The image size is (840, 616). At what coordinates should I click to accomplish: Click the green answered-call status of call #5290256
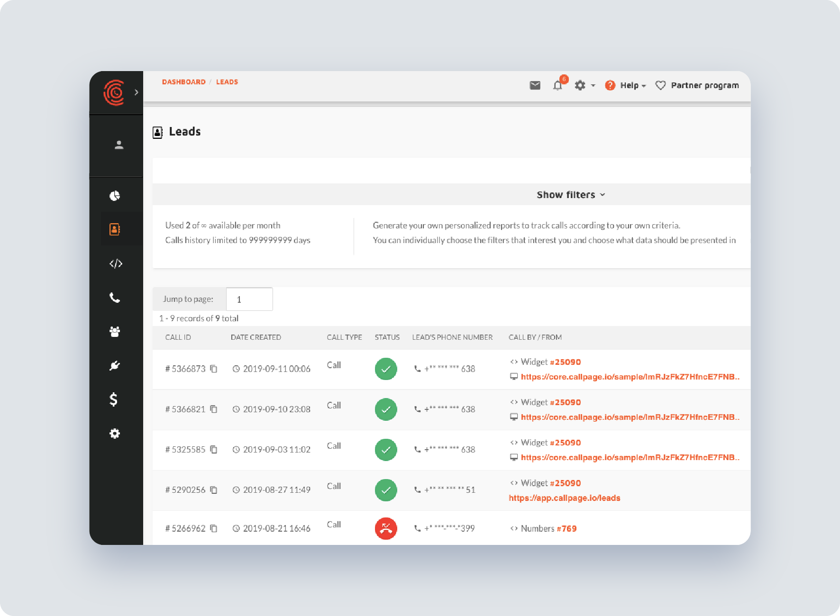(x=386, y=490)
